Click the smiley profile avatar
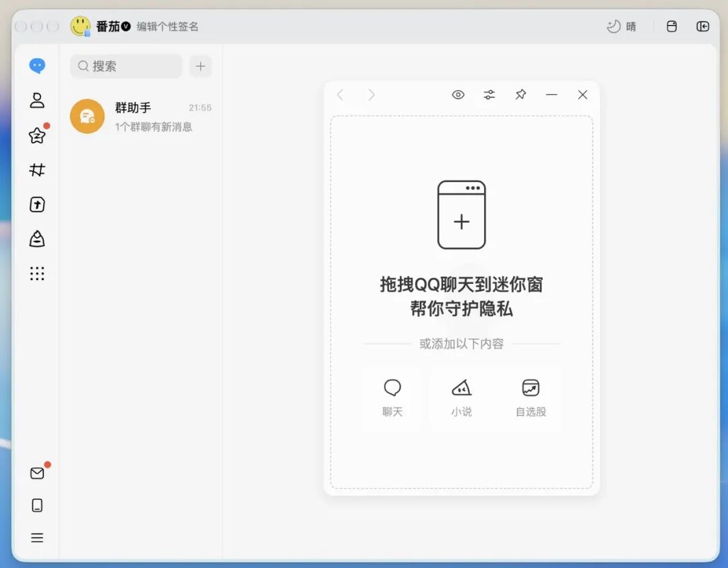Image resolution: width=728 pixels, height=568 pixels. (80, 26)
